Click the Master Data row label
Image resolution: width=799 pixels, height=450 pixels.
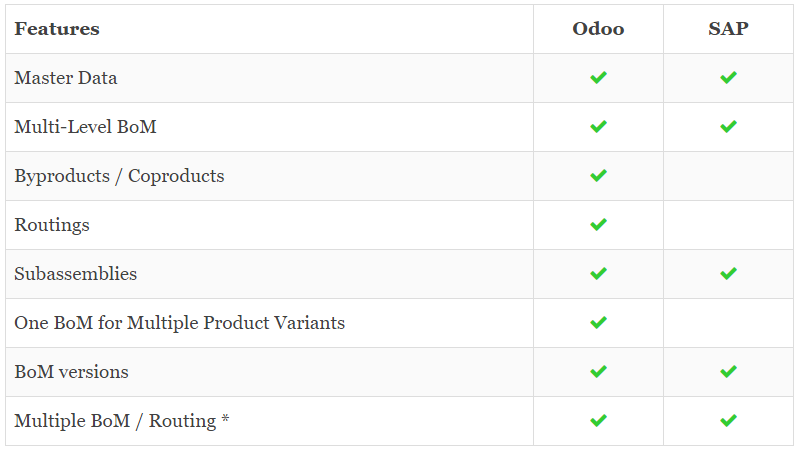coord(66,77)
